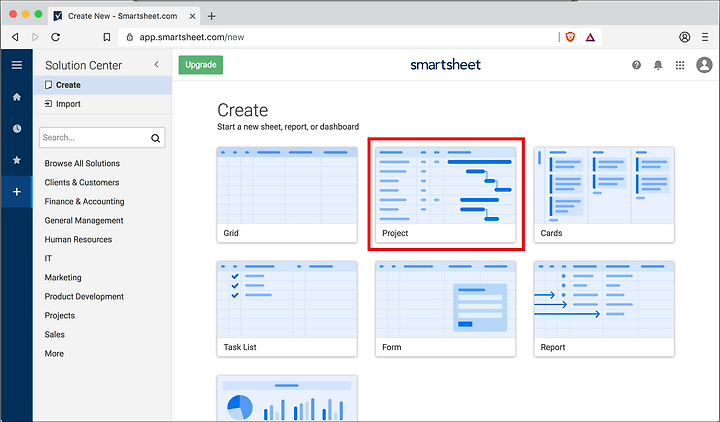
Task: Open the hamburger menu in the left navigation bar
Action: [17, 65]
